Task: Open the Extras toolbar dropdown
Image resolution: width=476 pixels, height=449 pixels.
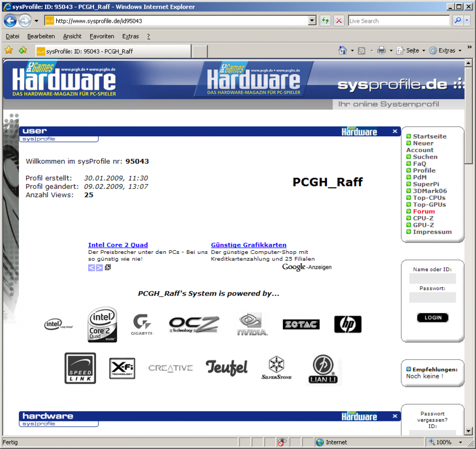Action: click(x=445, y=50)
